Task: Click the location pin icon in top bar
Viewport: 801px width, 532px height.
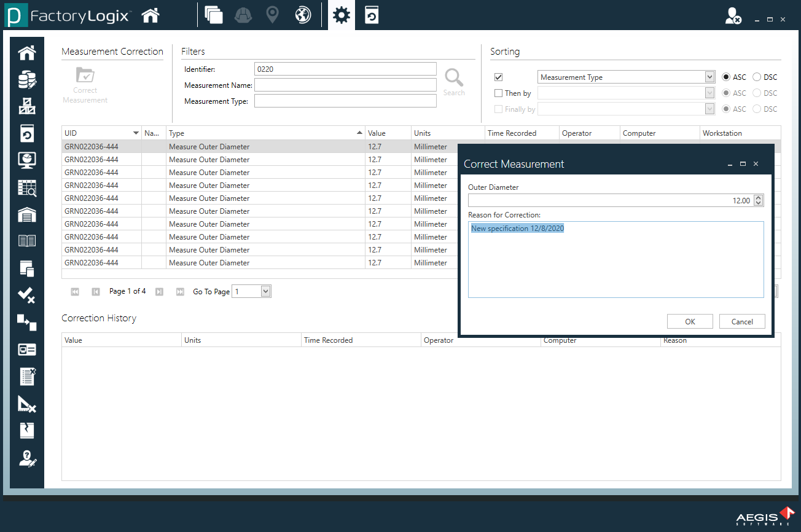Action: click(272, 16)
